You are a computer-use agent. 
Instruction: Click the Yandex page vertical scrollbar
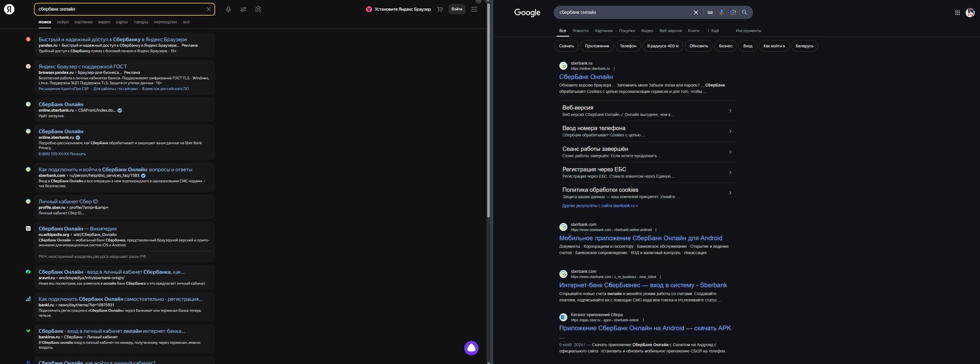click(x=489, y=110)
